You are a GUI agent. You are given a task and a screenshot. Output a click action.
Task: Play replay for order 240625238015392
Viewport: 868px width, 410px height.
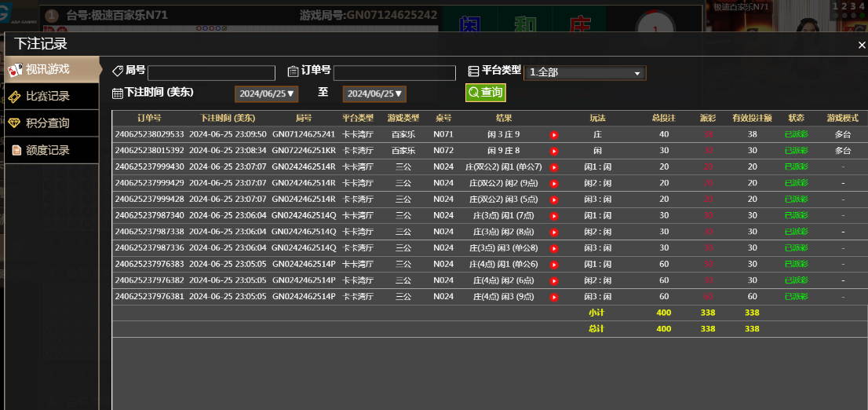pos(554,151)
